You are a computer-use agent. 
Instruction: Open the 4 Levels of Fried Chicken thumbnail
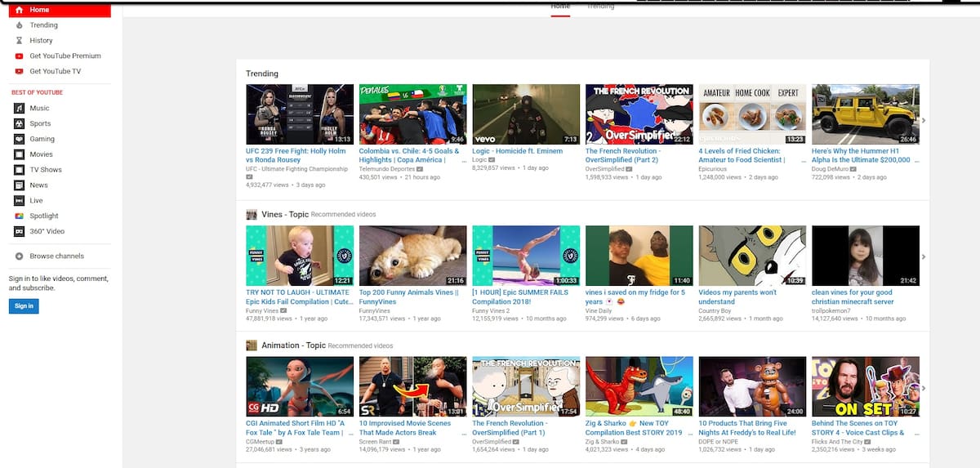pos(752,114)
